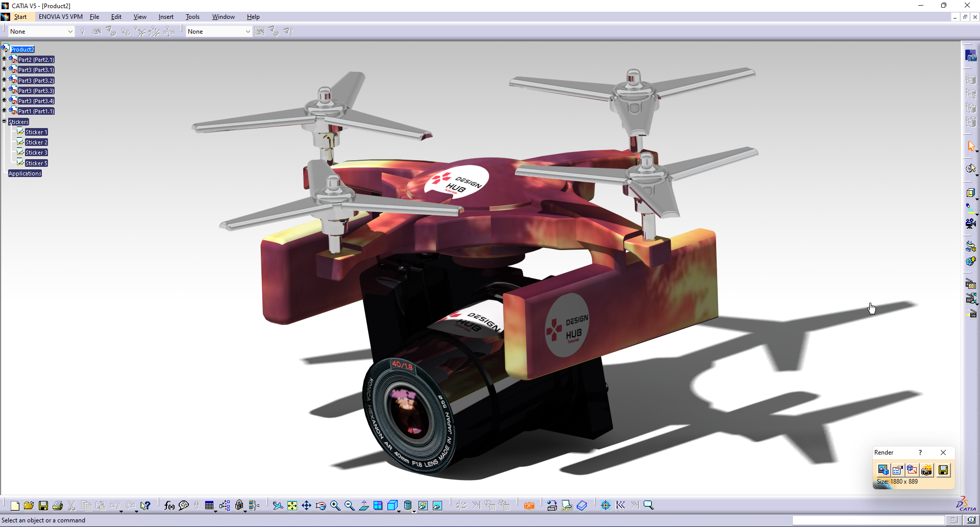Click the magnifying glass search icon
The image size is (980, 527).
pyautogui.click(x=649, y=506)
